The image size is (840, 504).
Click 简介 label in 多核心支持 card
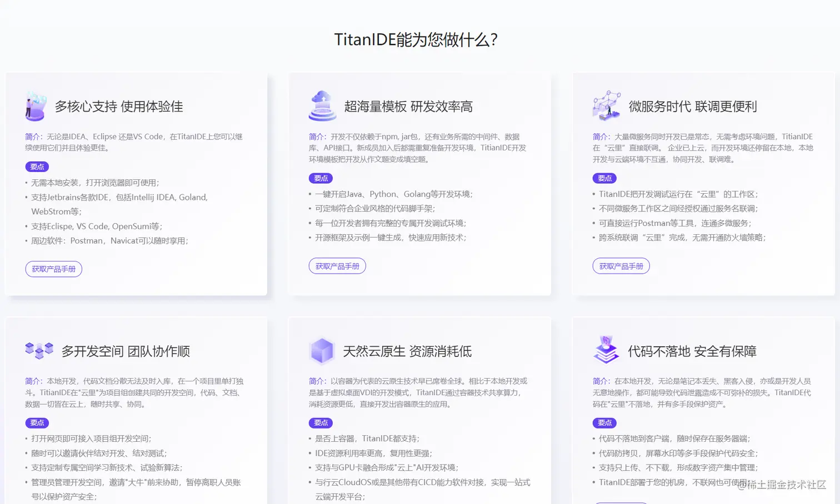(33, 137)
